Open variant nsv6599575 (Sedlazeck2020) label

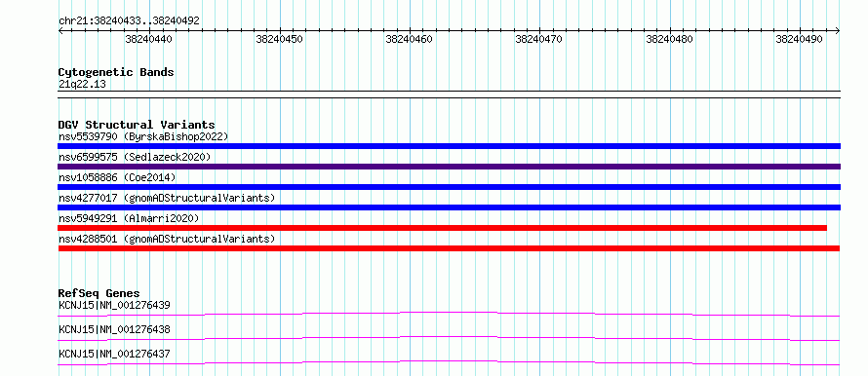pyautogui.click(x=135, y=157)
